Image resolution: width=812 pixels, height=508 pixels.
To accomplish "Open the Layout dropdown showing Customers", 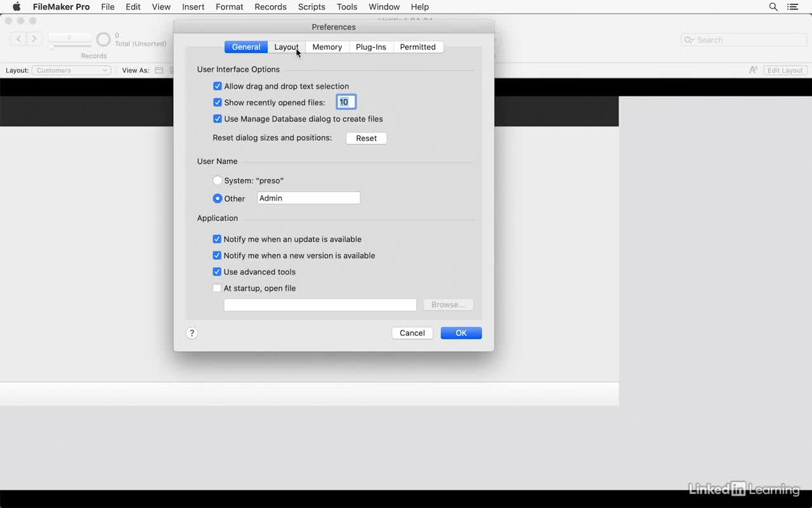I will (x=72, y=70).
